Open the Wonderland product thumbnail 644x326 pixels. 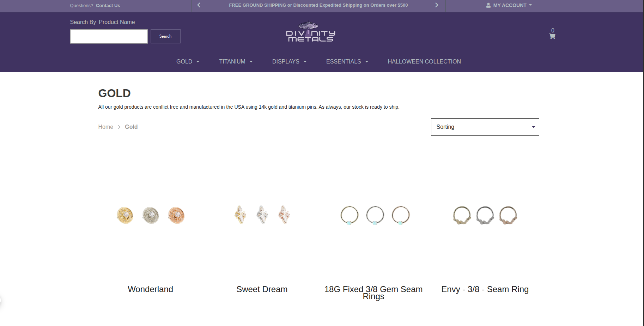coord(151,215)
